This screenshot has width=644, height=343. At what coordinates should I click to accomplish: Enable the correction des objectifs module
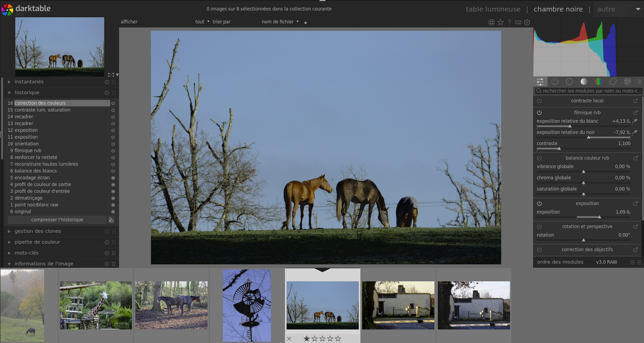tap(539, 249)
